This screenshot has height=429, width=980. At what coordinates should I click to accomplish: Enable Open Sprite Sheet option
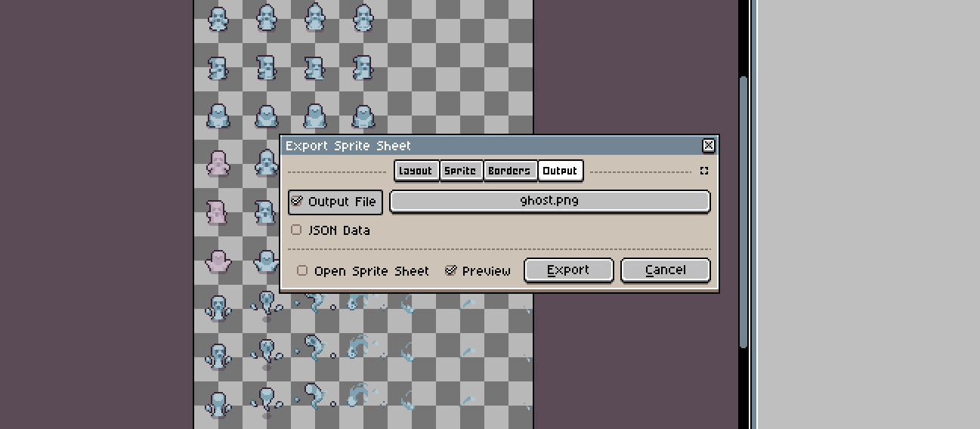coord(363,270)
